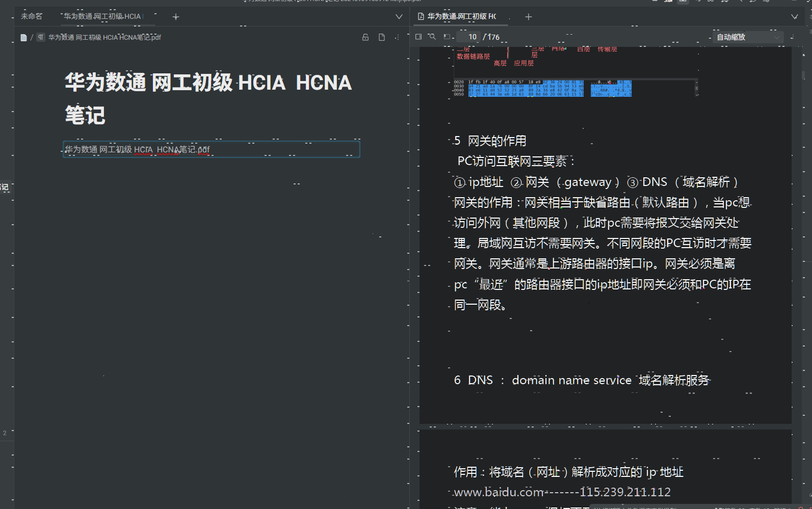Expand the right pane tab list chevron
The image size is (812, 509).
point(794,17)
